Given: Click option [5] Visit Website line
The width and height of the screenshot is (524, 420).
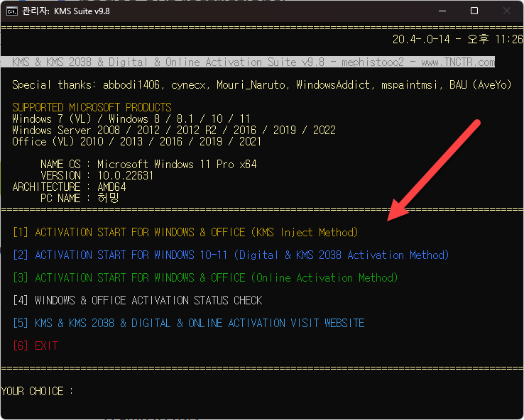Looking at the screenshot, I should pos(188,323).
